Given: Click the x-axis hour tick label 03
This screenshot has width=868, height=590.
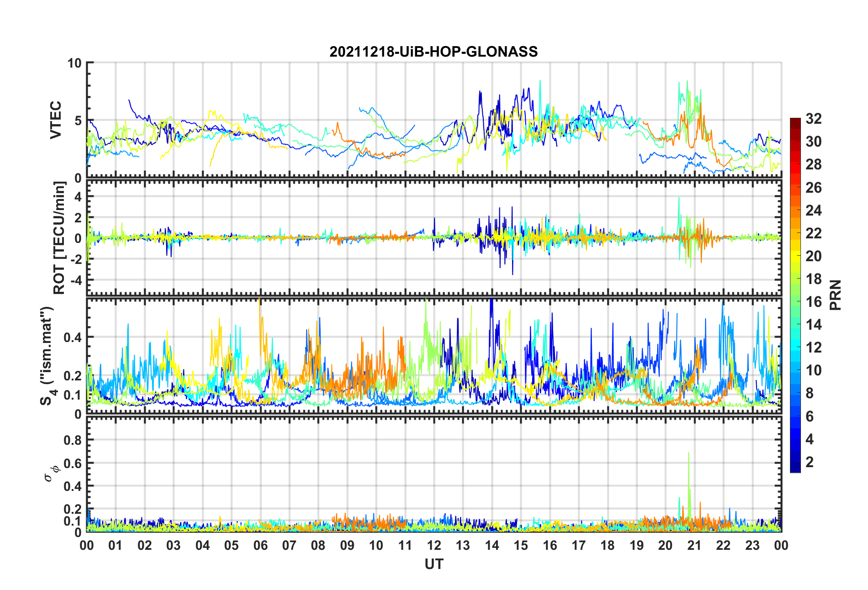Looking at the screenshot, I should pyautogui.click(x=173, y=545).
